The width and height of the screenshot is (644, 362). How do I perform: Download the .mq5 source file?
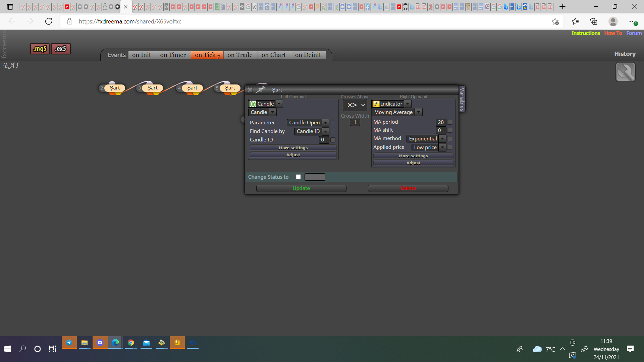point(40,49)
